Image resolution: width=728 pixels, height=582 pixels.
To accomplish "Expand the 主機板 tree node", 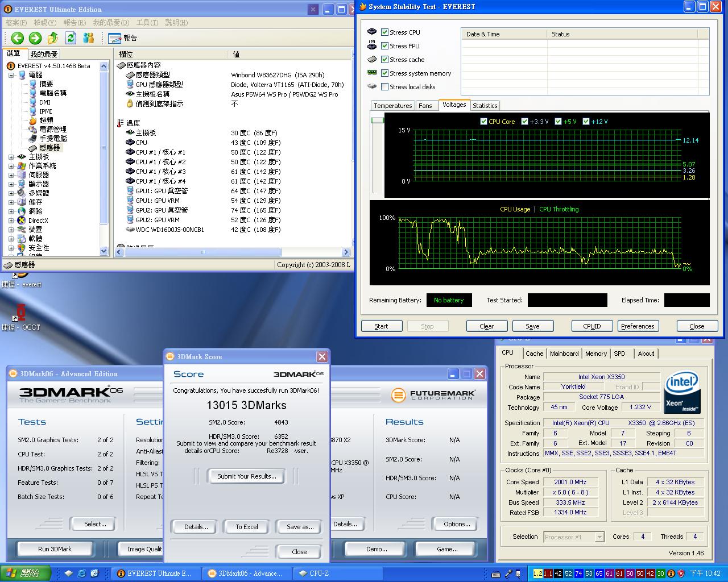I will pos(11,157).
